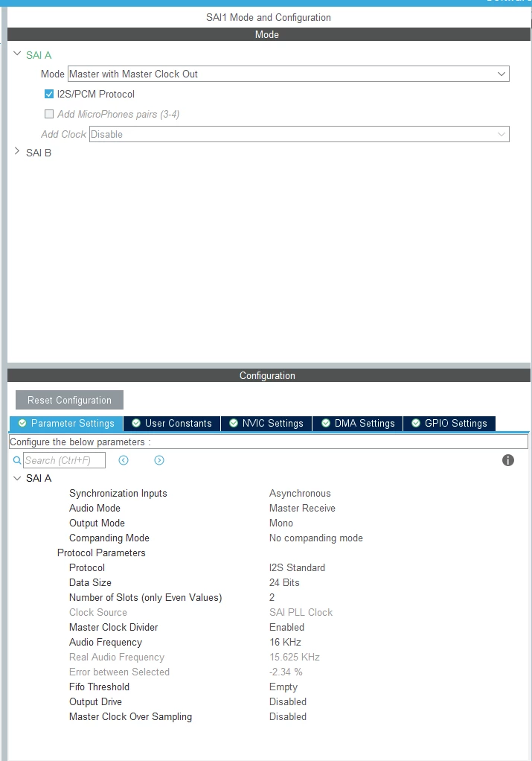Open the DMA Settings tab
The width and height of the screenshot is (532, 761).
[358, 423]
